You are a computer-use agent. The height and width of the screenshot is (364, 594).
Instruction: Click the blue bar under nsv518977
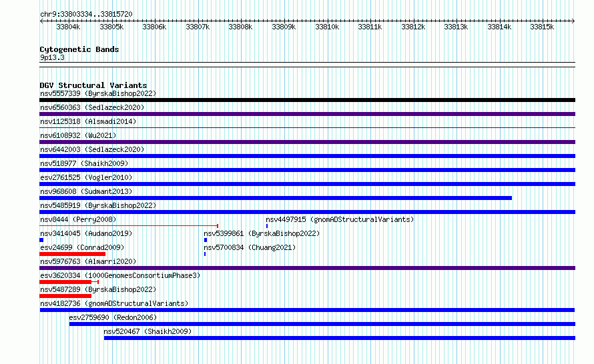tap(307, 170)
